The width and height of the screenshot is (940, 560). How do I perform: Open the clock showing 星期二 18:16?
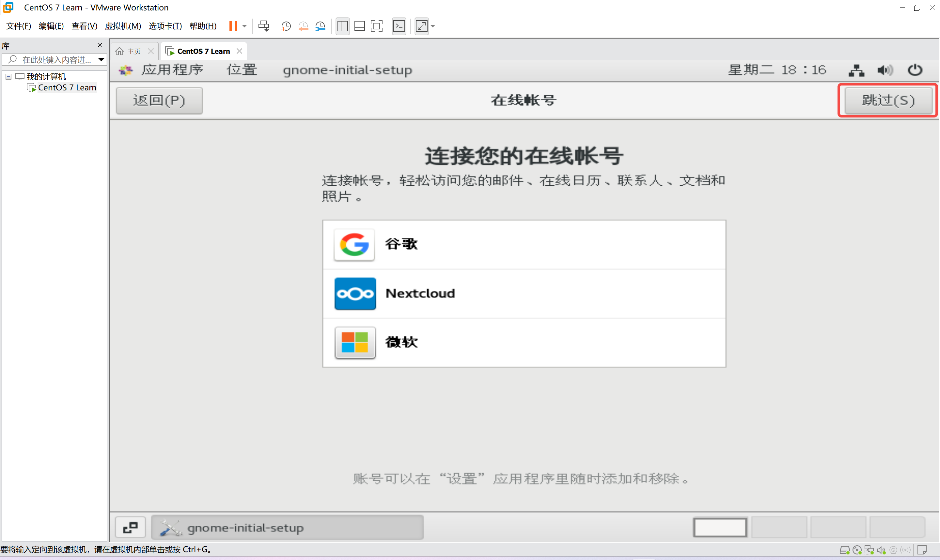(777, 70)
